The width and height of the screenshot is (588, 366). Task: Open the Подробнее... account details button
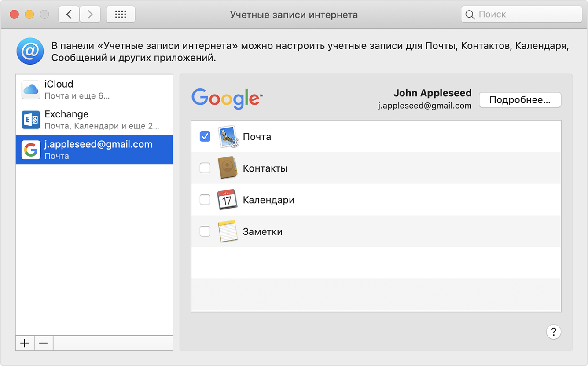[x=520, y=100]
